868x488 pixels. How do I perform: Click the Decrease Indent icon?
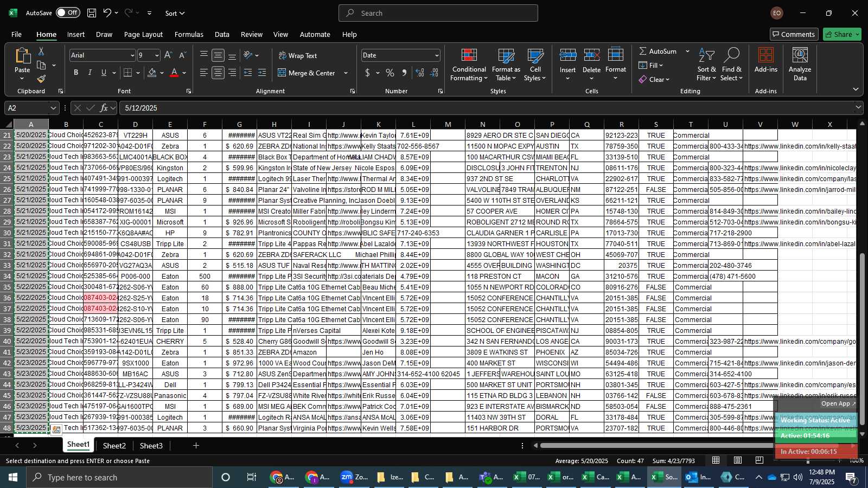coord(248,73)
